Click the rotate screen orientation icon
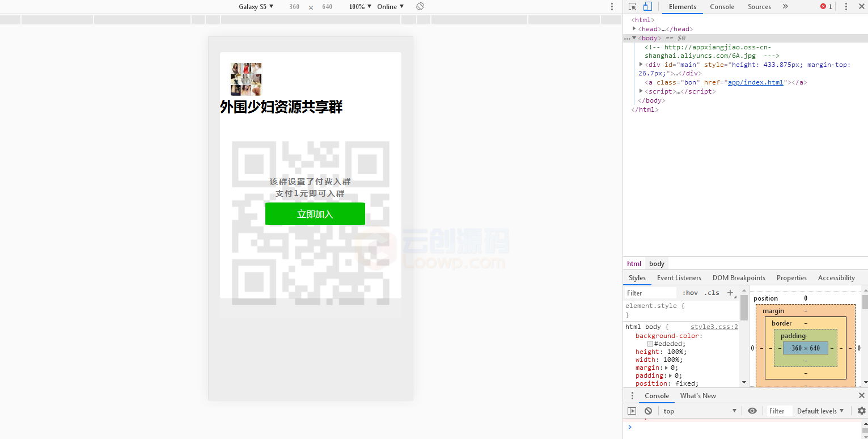This screenshot has width=868, height=439. point(420,7)
